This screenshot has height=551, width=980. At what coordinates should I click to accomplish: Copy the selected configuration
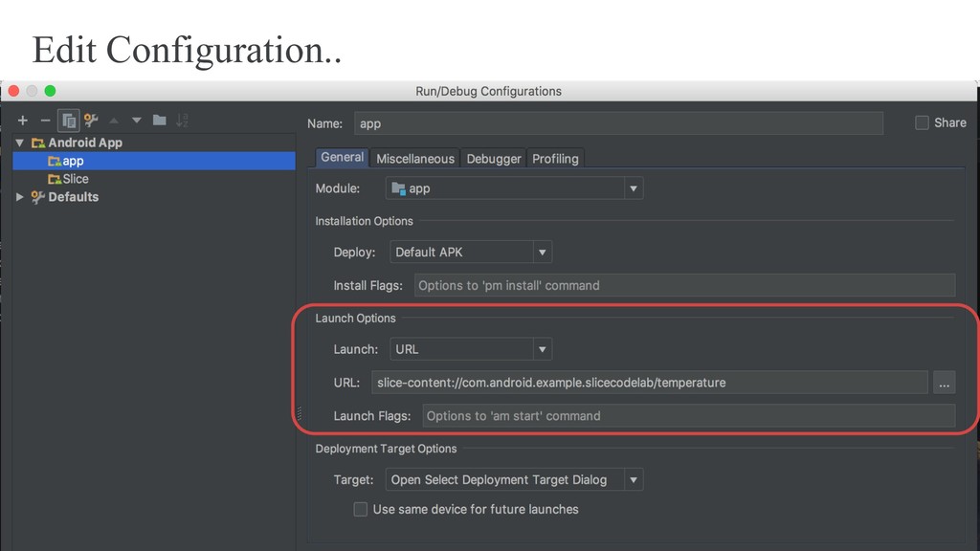(x=69, y=121)
